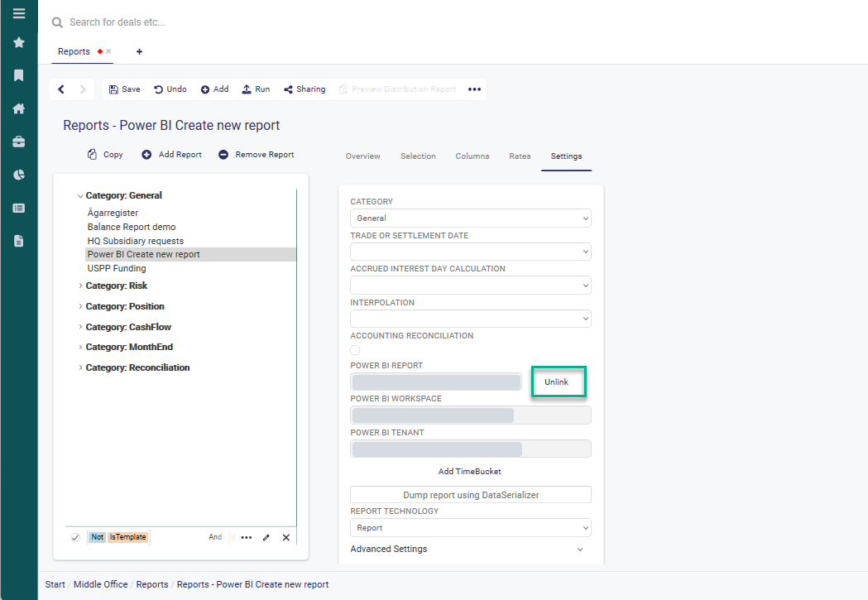The height and width of the screenshot is (600, 868).
Task: Select the Ägarregister report
Action: (113, 213)
